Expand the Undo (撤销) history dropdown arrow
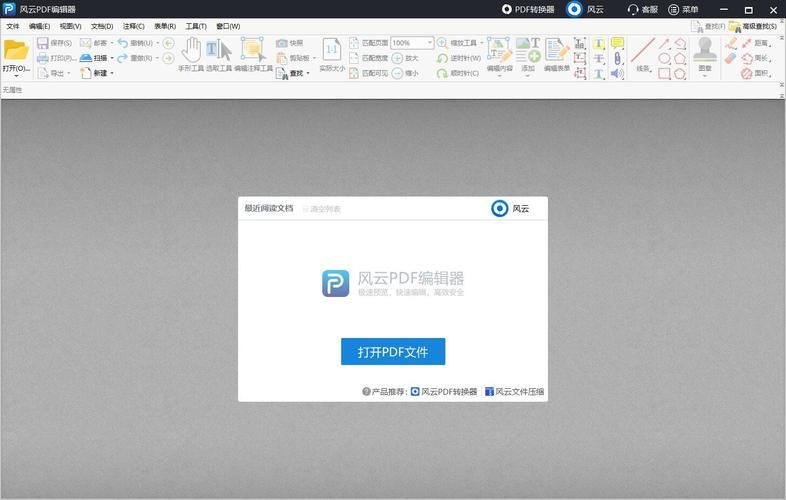The width and height of the screenshot is (786, 500). (157, 43)
